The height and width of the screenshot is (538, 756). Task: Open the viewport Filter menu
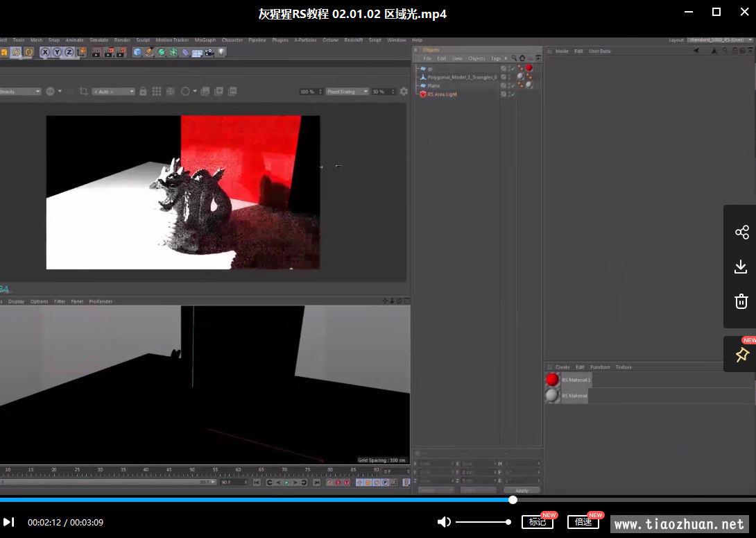coord(60,301)
